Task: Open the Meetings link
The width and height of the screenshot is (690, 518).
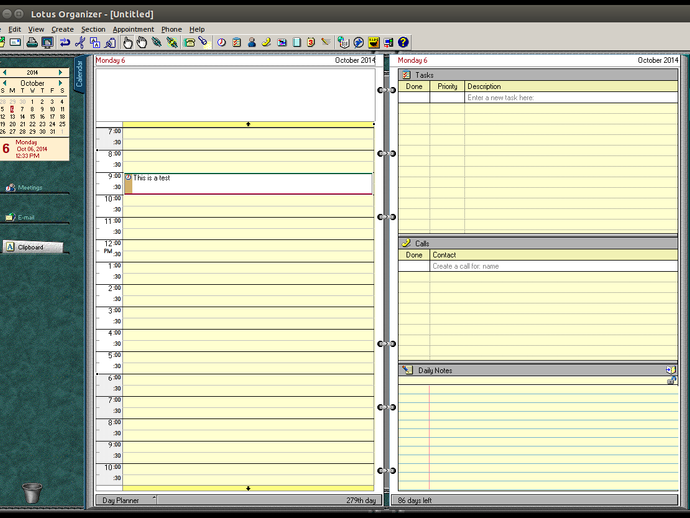Action: (x=24, y=187)
